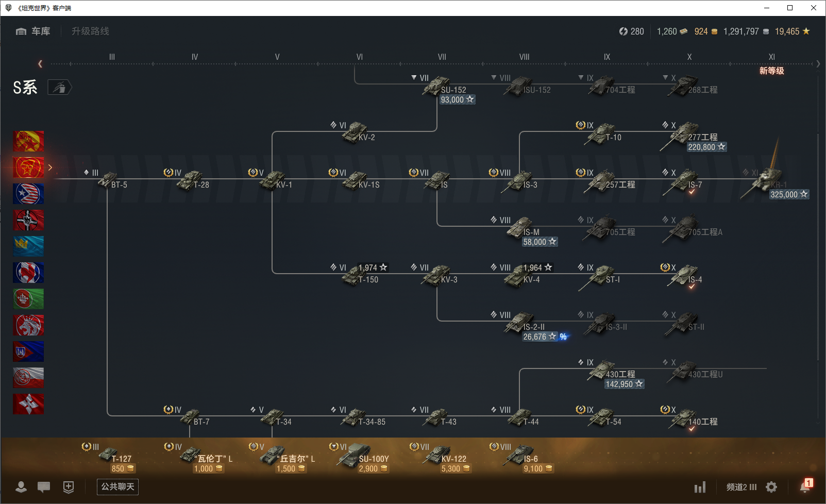Click the vertical scrollbar of the tech tree
Image resolution: width=826 pixels, height=504 pixels.
coord(818,247)
